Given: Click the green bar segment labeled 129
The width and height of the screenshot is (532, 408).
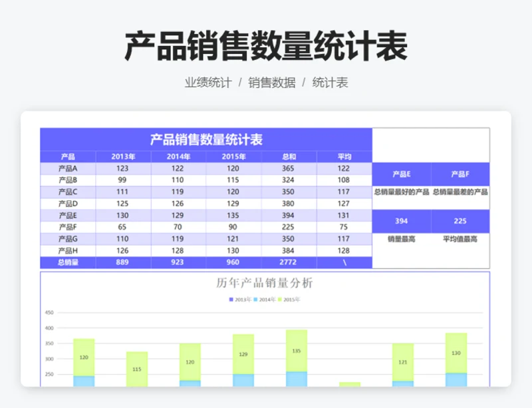Looking at the screenshot, I should (243, 354).
